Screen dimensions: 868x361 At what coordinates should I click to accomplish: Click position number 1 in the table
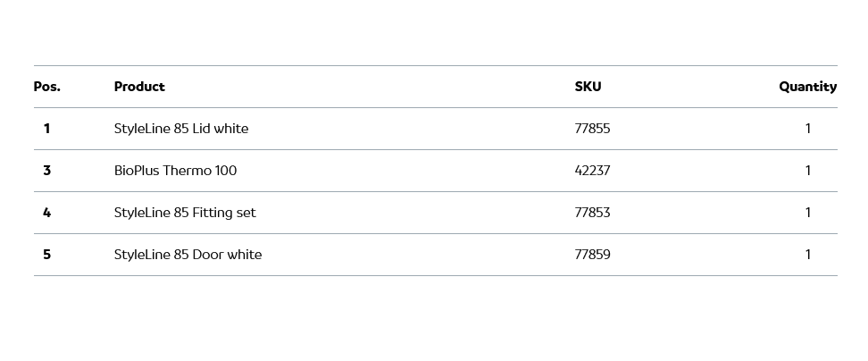(x=46, y=129)
